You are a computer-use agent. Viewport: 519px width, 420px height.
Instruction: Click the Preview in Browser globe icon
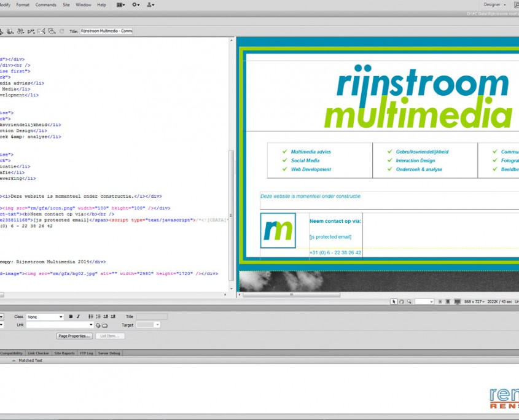click(10, 31)
